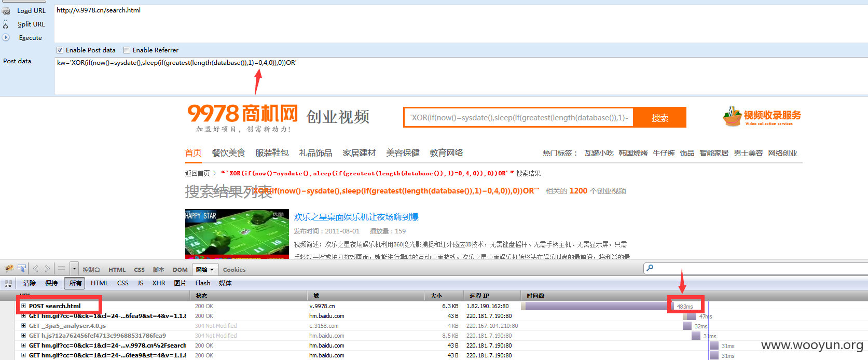Switch to the Firebug HTML panel tab
Screen dimensions: 868x360
pos(117,270)
